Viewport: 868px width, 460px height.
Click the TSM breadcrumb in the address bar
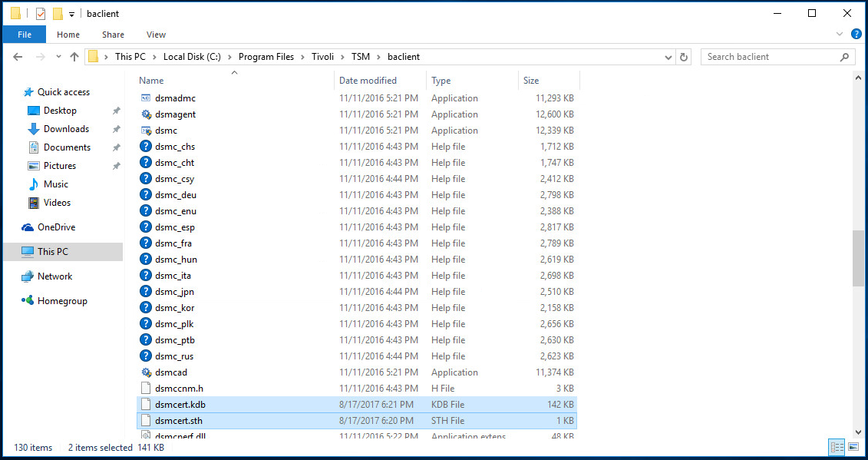[x=361, y=57]
